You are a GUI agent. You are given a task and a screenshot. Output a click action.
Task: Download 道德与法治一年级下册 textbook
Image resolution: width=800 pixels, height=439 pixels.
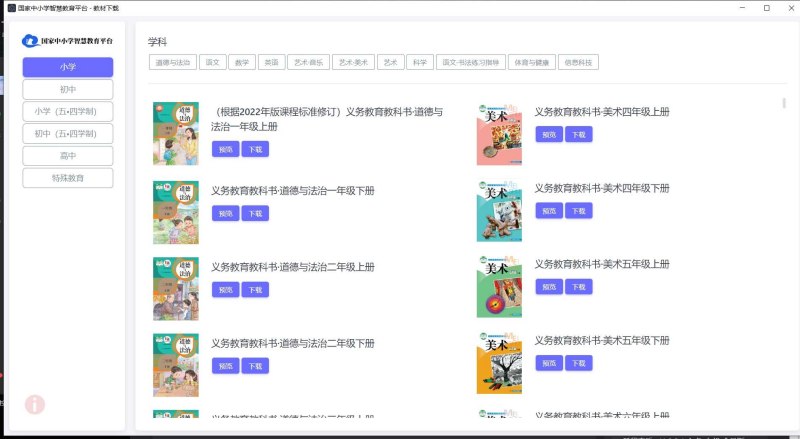(255, 213)
